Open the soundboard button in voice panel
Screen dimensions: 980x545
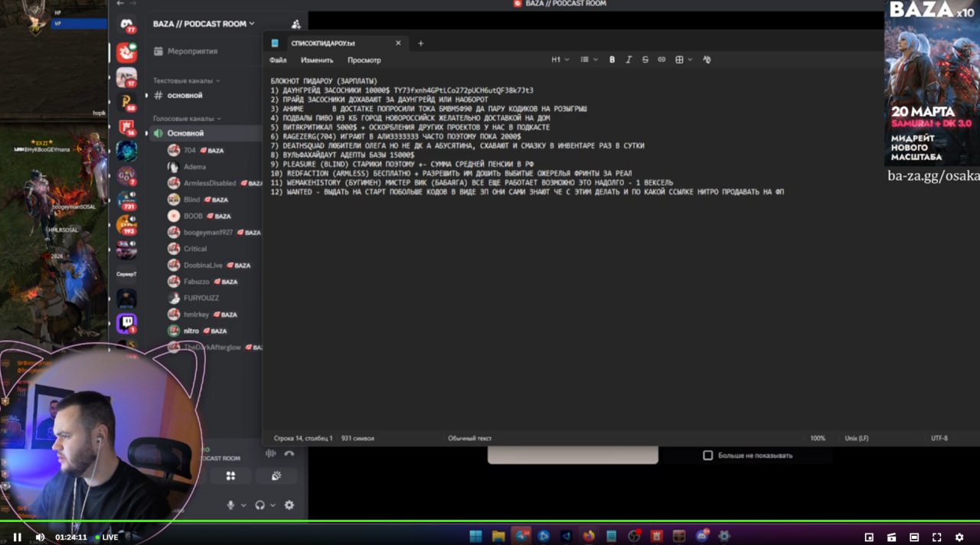(x=276, y=476)
